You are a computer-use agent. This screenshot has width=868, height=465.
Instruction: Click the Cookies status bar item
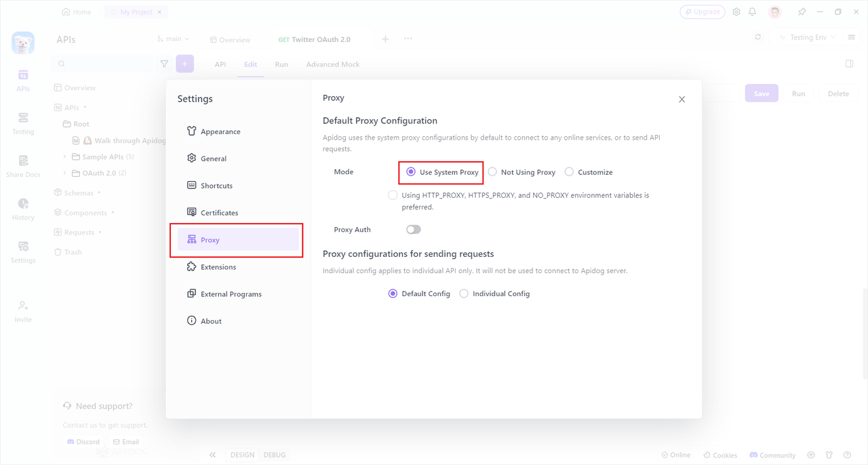click(720, 455)
